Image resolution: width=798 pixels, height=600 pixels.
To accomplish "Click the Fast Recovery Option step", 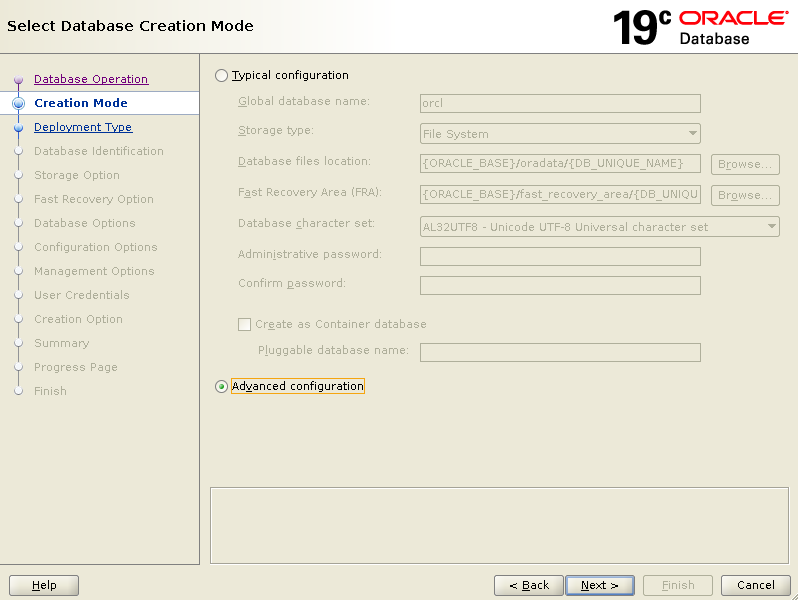I will (x=94, y=199).
